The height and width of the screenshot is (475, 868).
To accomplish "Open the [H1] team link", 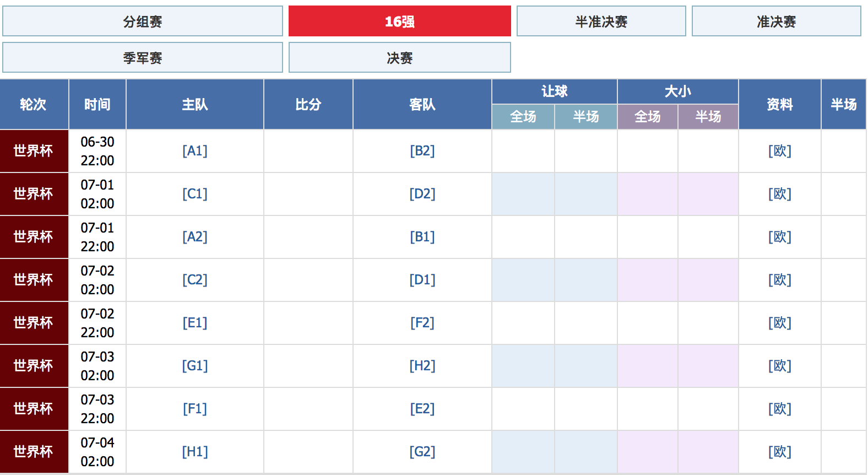I will 195,452.
